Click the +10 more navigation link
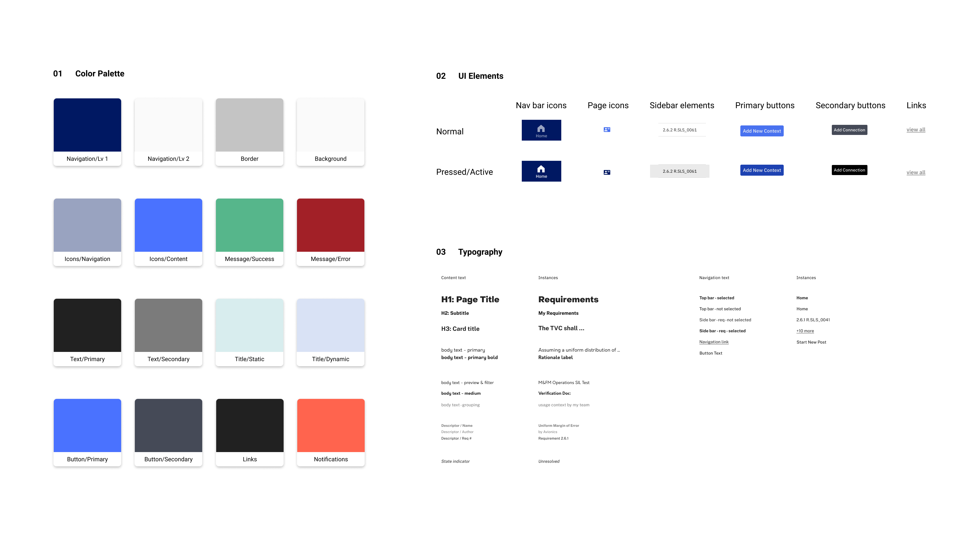Screen dimensions: 980x535 click(x=805, y=331)
